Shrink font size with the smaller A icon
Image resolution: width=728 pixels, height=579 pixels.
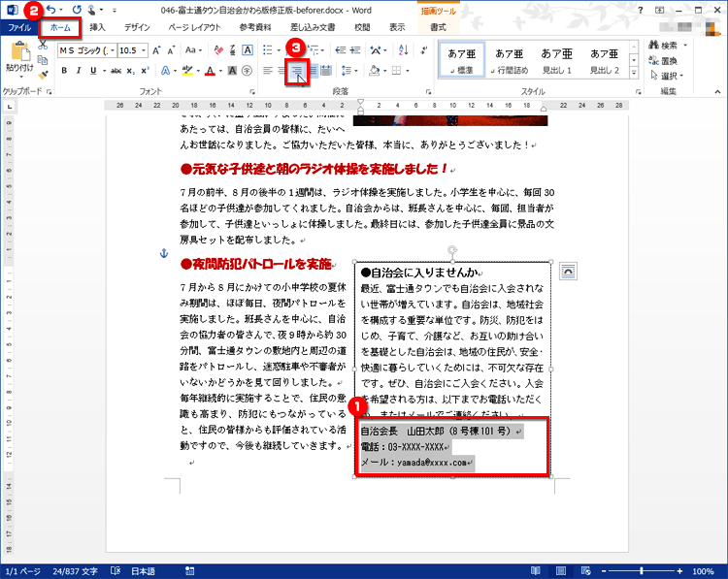(171, 50)
